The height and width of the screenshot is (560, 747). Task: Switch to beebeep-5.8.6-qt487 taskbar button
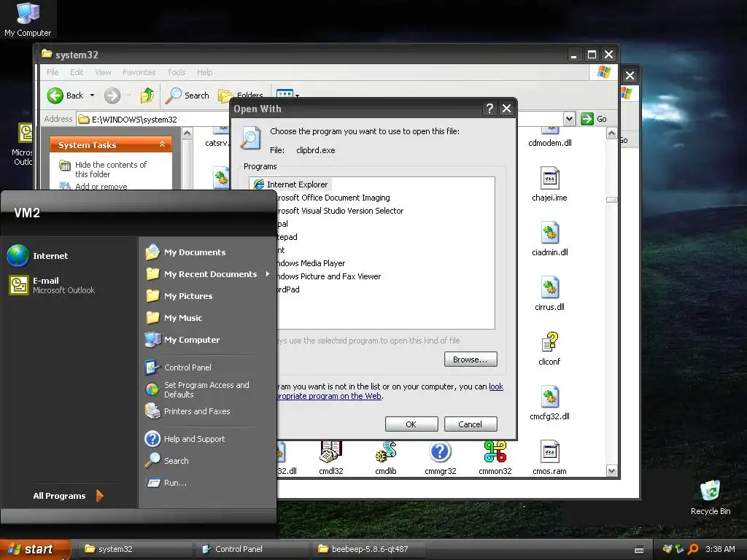pyautogui.click(x=369, y=549)
